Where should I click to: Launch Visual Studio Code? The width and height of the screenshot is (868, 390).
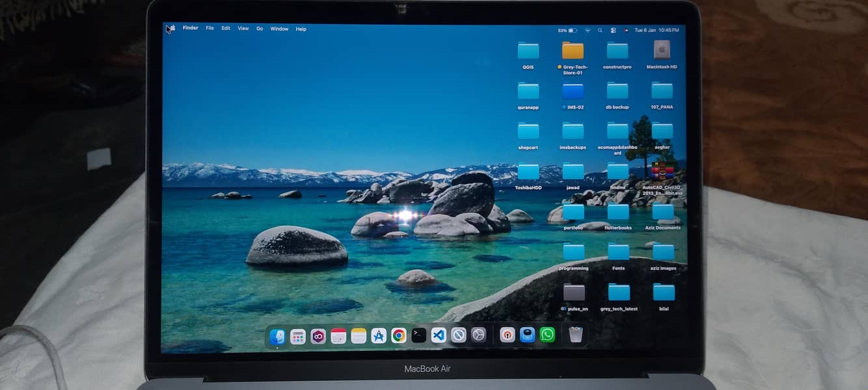tap(437, 335)
